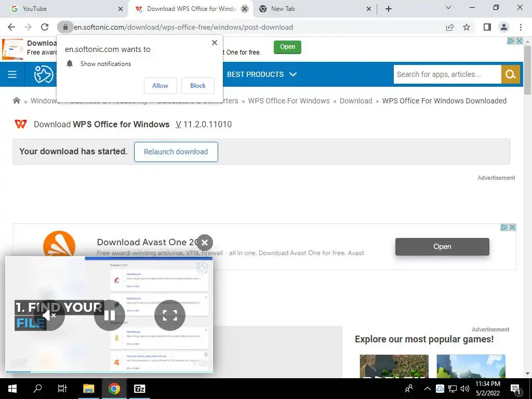The image size is (532, 399).
Task: Open Chrome three-dot menu
Action: click(x=521, y=27)
